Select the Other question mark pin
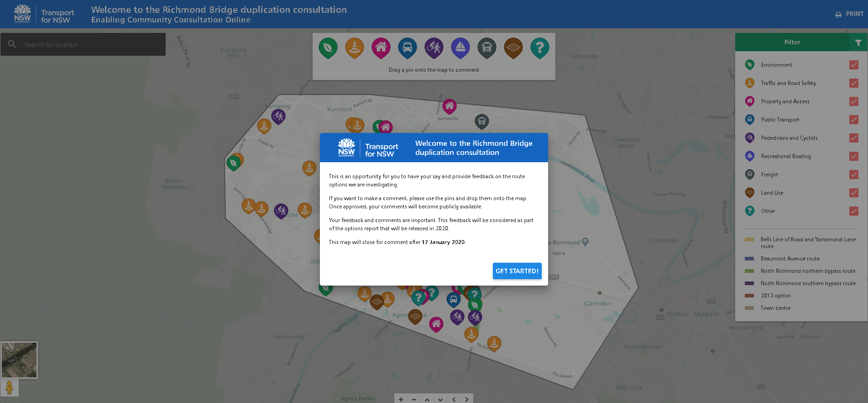Image resolution: width=868 pixels, height=403 pixels. (x=540, y=48)
